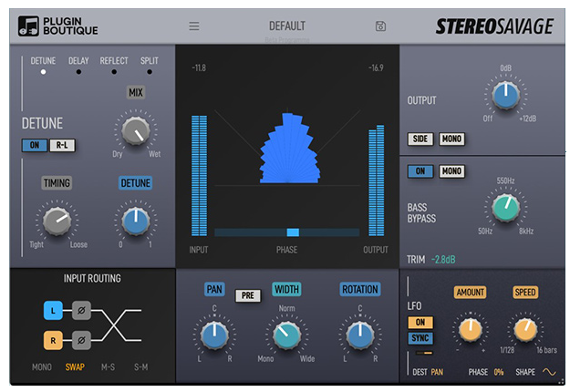The height and width of the screenshot is (392, 570).
Task: Click the MIX label button
Action: click(x=136, y=93)
